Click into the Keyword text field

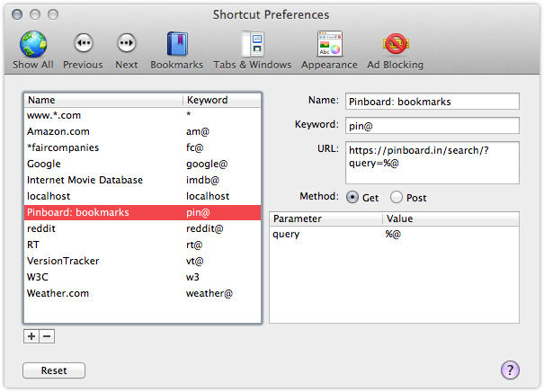pos(432,125)
